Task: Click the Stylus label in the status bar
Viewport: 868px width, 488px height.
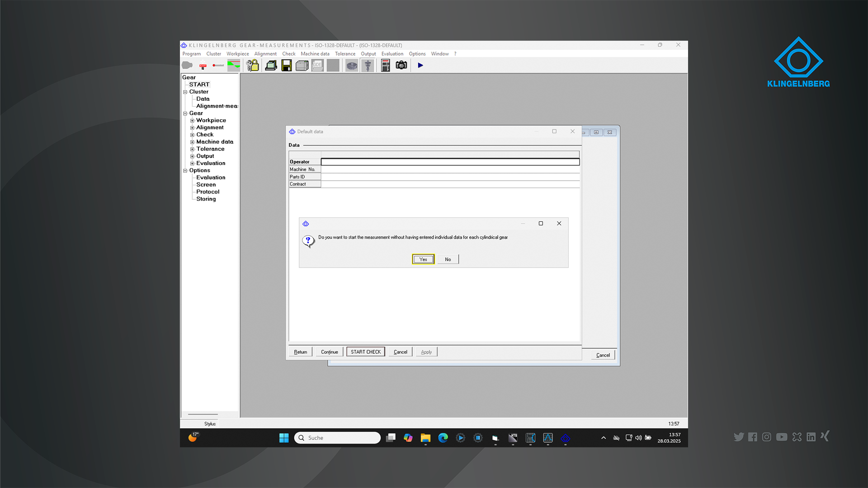Action: (x=210, y=424)
